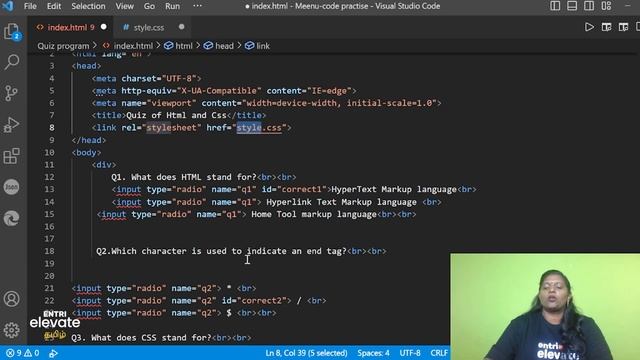The width and height of the screenshot is (640, 360).
Task: Click Spaces: 4 indentation setting
Action: tap(373, 353)
